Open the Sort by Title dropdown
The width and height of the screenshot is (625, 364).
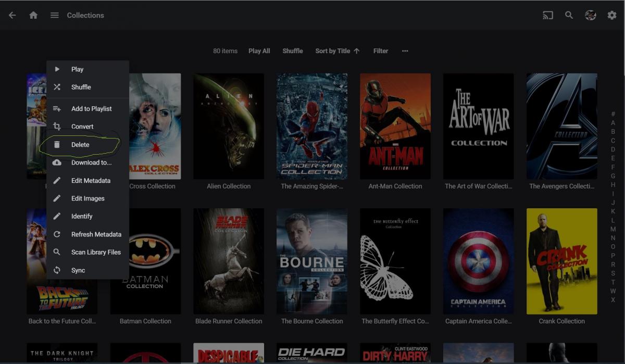point(337,51)
